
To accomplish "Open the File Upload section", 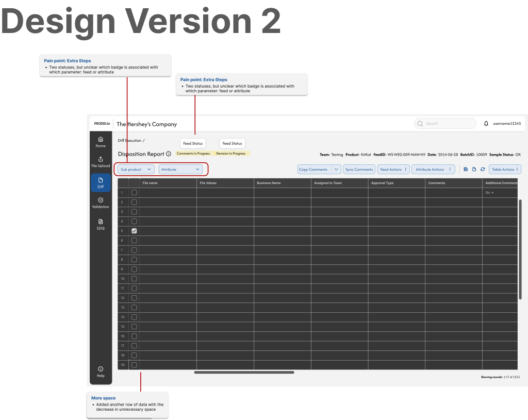I will (x=100, y=162).
